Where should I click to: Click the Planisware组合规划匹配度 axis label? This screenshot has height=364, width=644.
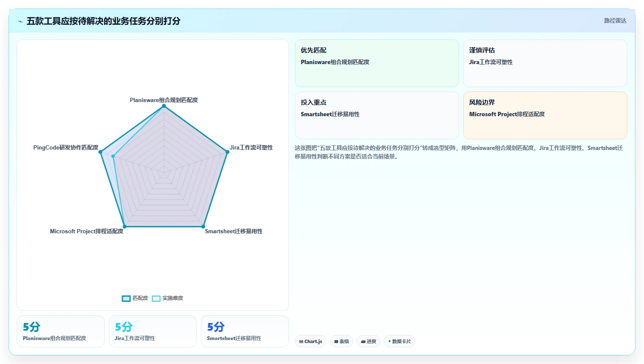[164, 100]
